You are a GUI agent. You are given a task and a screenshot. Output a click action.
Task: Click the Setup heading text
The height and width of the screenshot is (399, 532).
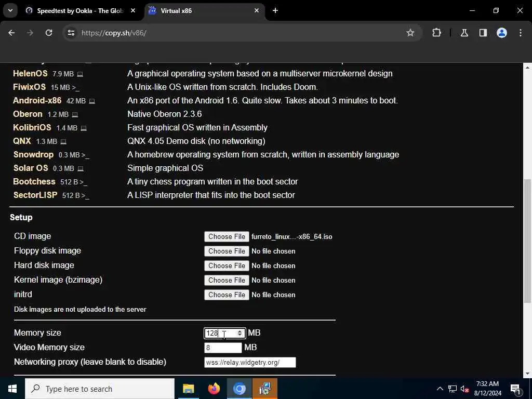coord(21,218)
